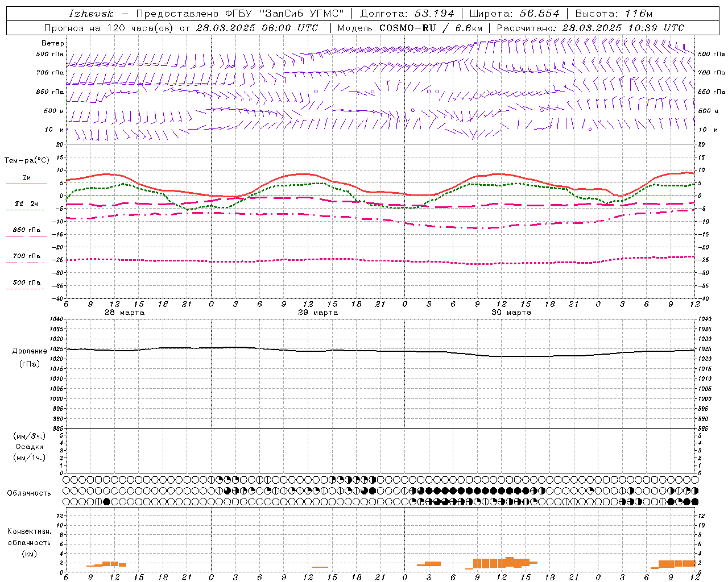The image size is (728, 582).
Task: Click the "29 марта" date label
Action: (x=318, y=313)
